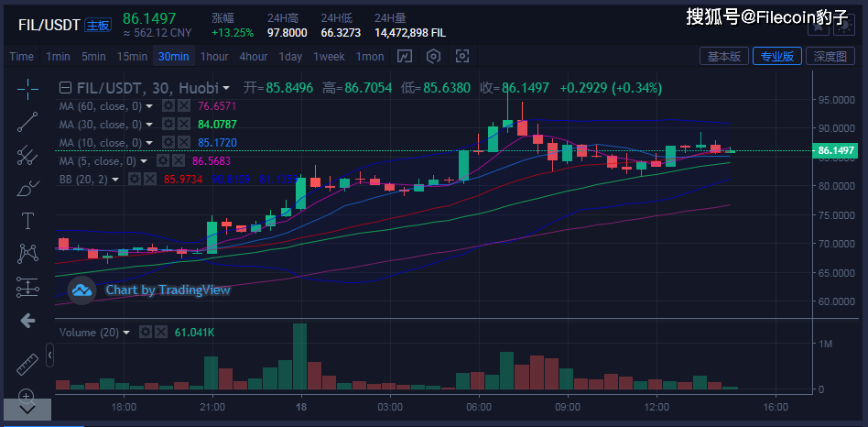Remove Volume (20) indicator

click(x=160, y=333)
